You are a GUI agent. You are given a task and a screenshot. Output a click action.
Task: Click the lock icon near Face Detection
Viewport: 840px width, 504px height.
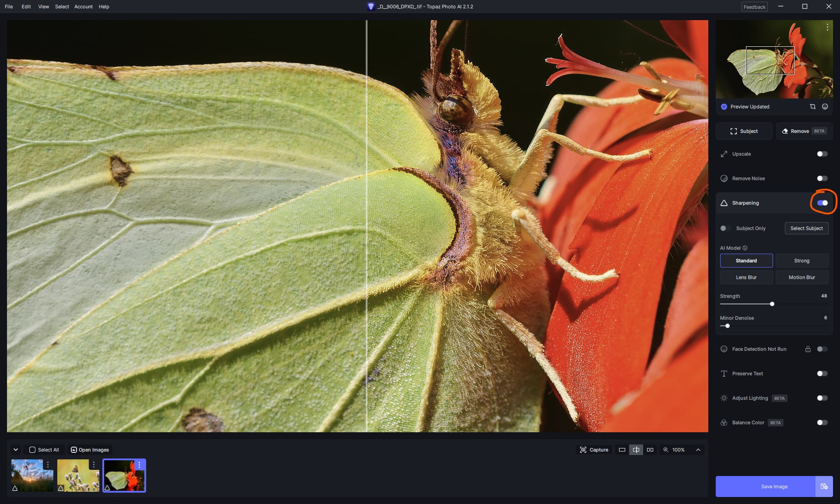coord(808,349)
